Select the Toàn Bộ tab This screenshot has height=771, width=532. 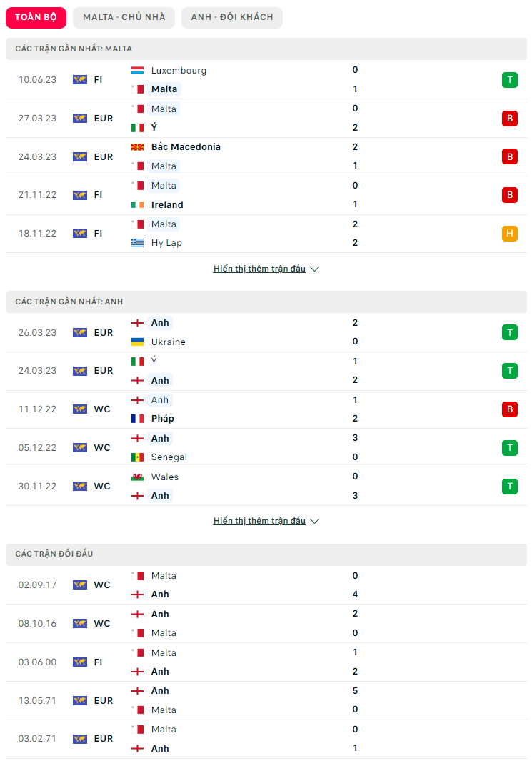(36, 17)
